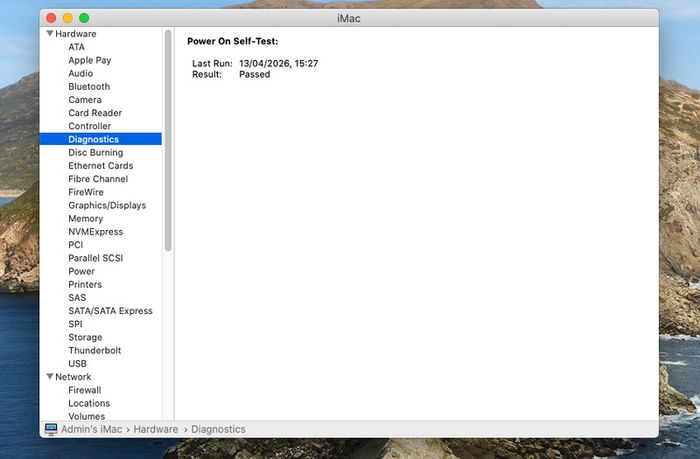700x459 pixels.
Task: Select SATA/SATA Express entry
Action: 110,311
